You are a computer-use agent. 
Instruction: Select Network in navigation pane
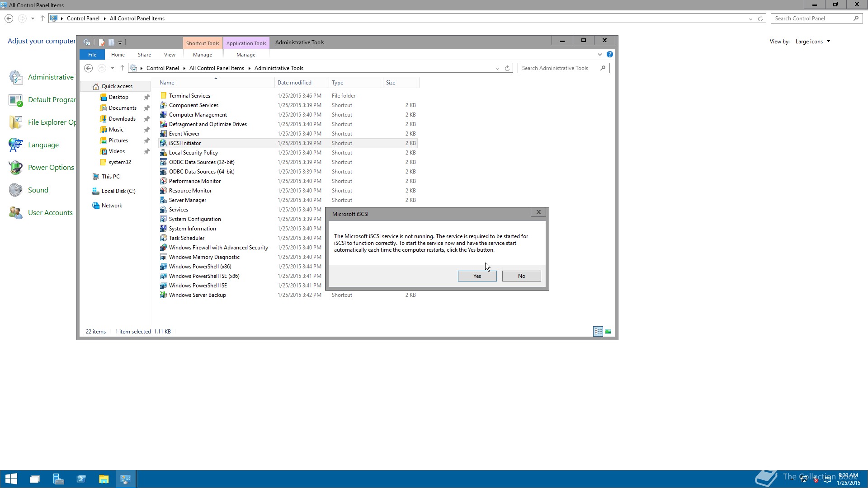point(112,206)
